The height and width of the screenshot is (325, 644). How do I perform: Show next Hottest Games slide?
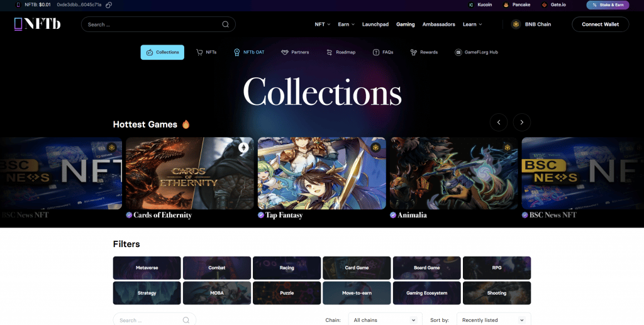tap(521, 123)
